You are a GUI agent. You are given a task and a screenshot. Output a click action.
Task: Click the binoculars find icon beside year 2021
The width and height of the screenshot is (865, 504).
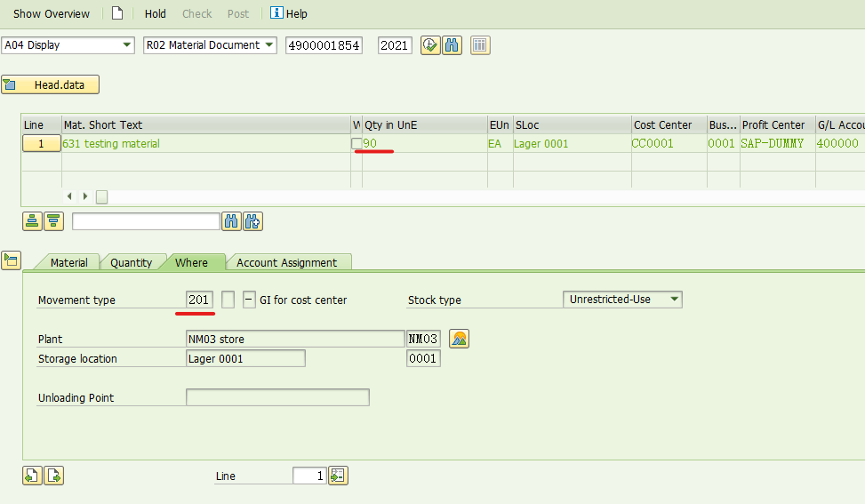tap(452, 45)
